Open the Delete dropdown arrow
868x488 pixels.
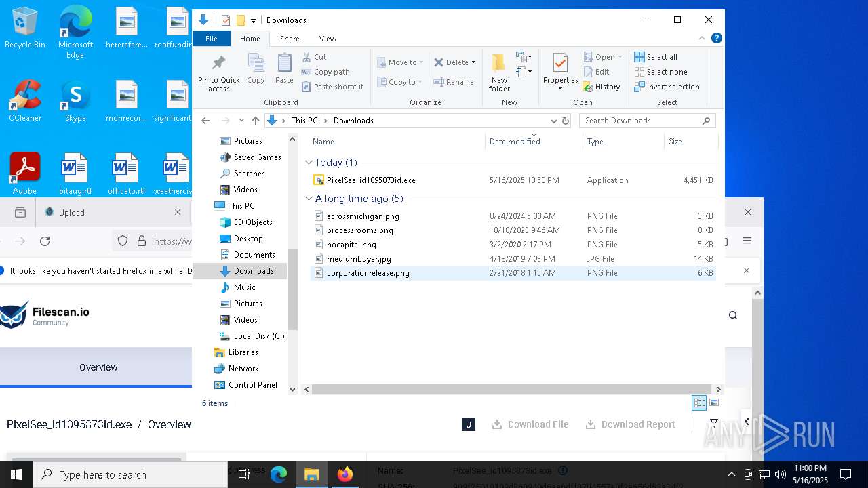coord(473,62)
